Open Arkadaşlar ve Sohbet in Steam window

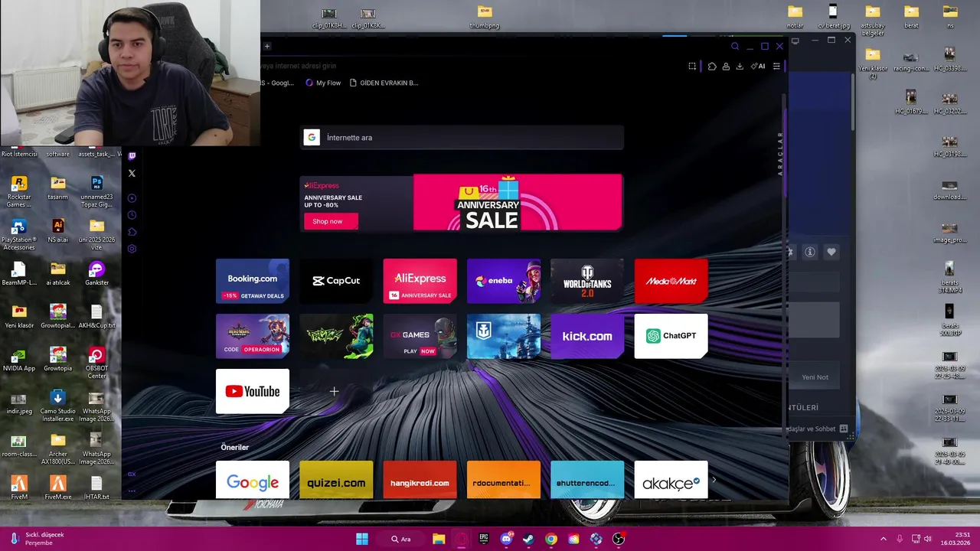tap(818, 429)
